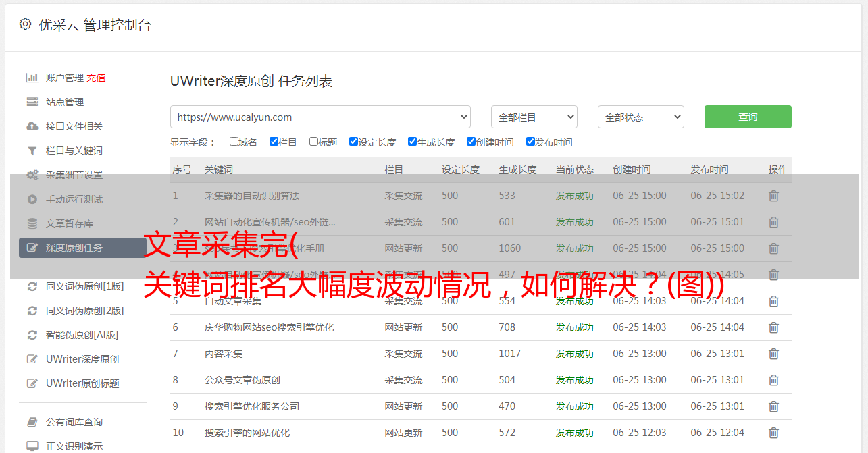Screen dimensions: 868x453
Task: Click the book icon for 公有词库查询
Action: [32, 422]
